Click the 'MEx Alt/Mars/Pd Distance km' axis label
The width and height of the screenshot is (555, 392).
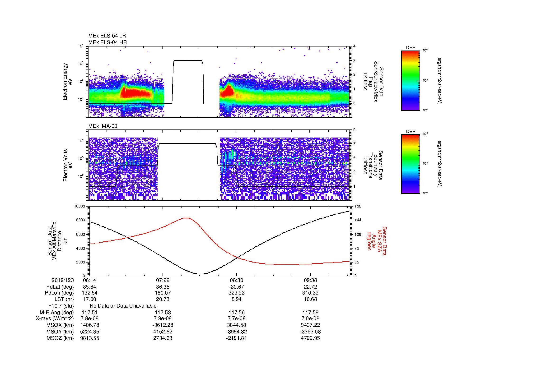57,241
